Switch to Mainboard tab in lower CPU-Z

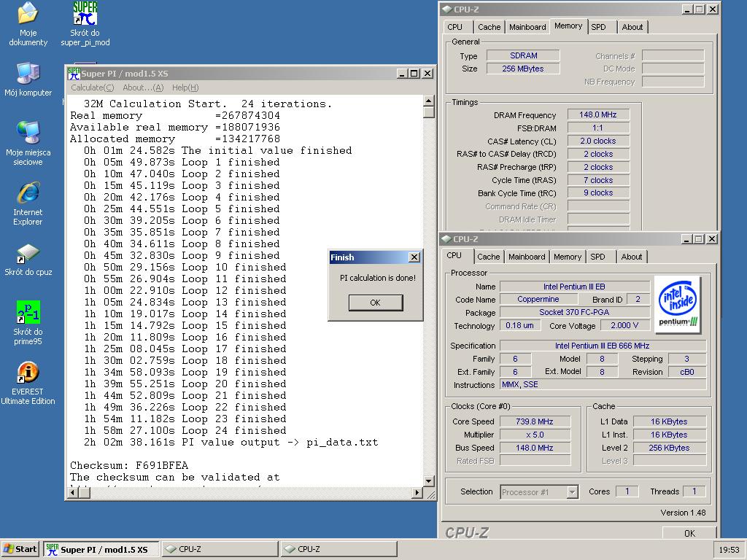pos(527,257)
